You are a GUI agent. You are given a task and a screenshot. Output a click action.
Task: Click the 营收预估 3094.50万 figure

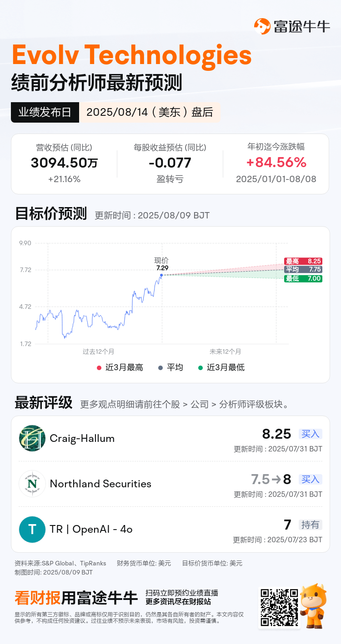[x=64, y=163]
